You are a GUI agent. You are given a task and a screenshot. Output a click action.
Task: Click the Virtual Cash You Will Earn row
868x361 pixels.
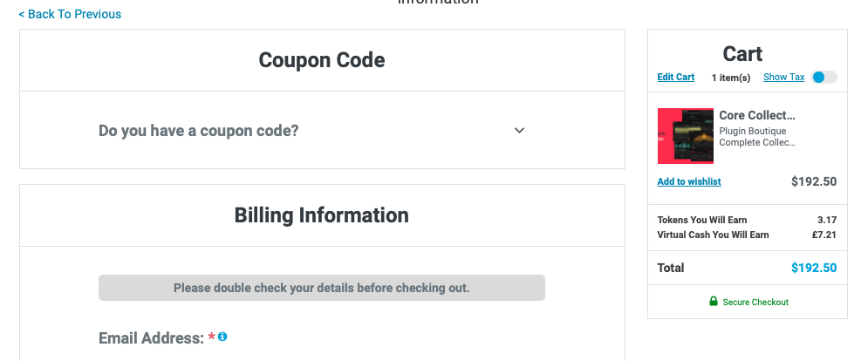[x=747, y=235]
